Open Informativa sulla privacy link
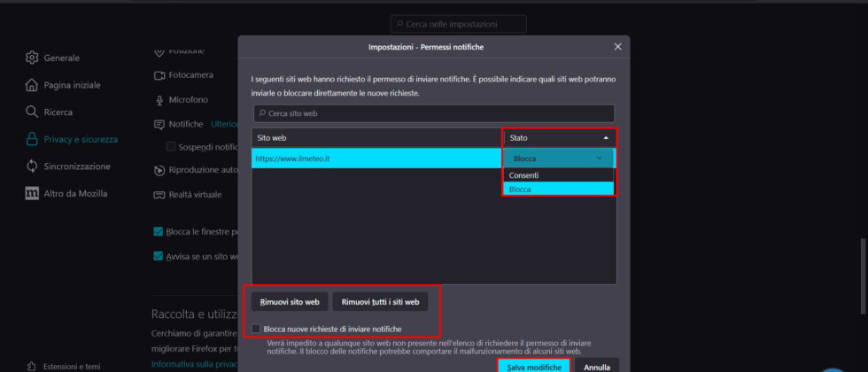The height and width of the screenshot is (372, 868). (x=194, y=364)
